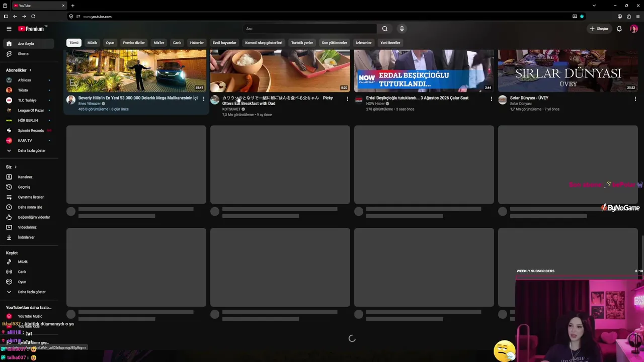Open options menu for Picky Otters video
The height and width of the screenshot is (362, 644).
347,99
